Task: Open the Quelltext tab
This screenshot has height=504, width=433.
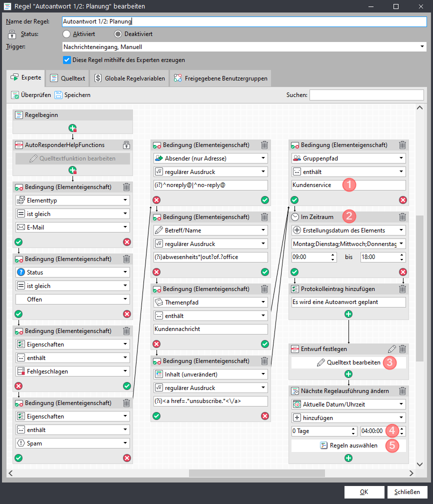Action: pos(67,78)
